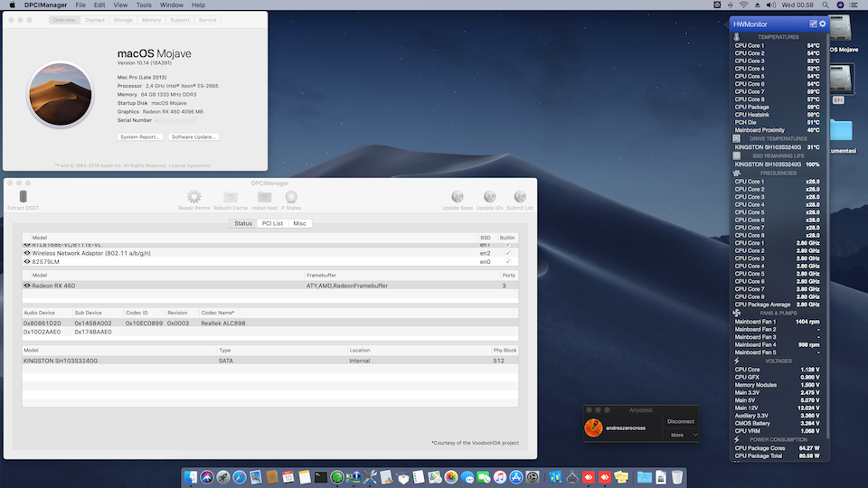Show the HWMonitor graph window
Viewport: 868px width, 488px height.
(x=812, y=23)
